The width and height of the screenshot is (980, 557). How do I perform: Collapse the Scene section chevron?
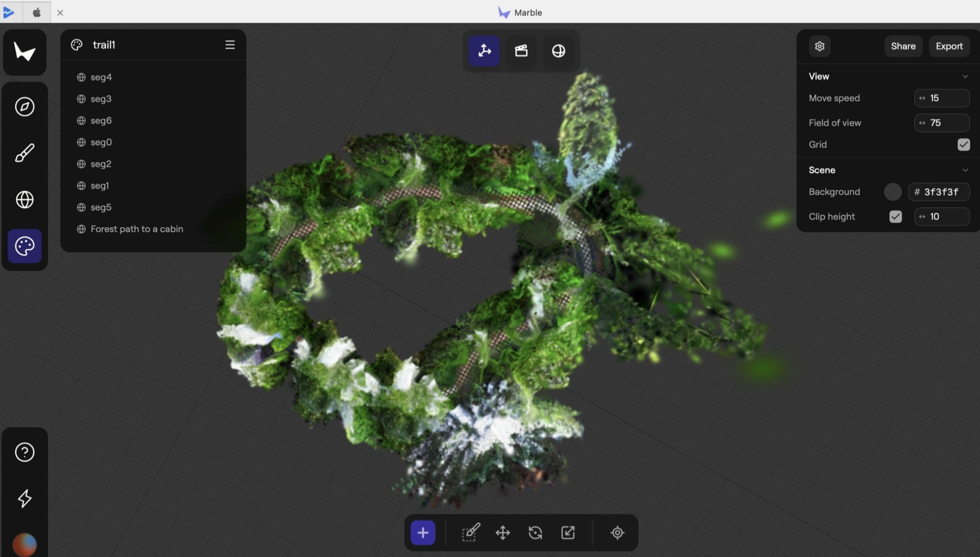965,170
